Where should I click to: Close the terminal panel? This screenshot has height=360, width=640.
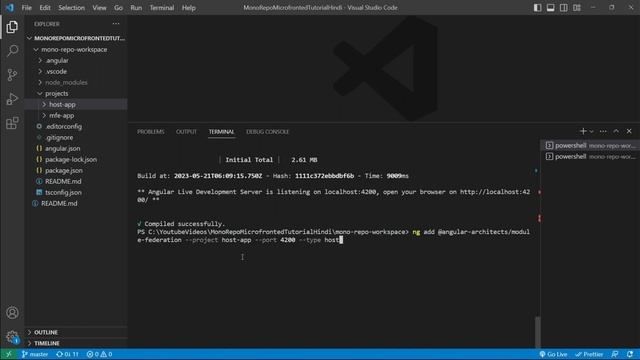(629, 131)
